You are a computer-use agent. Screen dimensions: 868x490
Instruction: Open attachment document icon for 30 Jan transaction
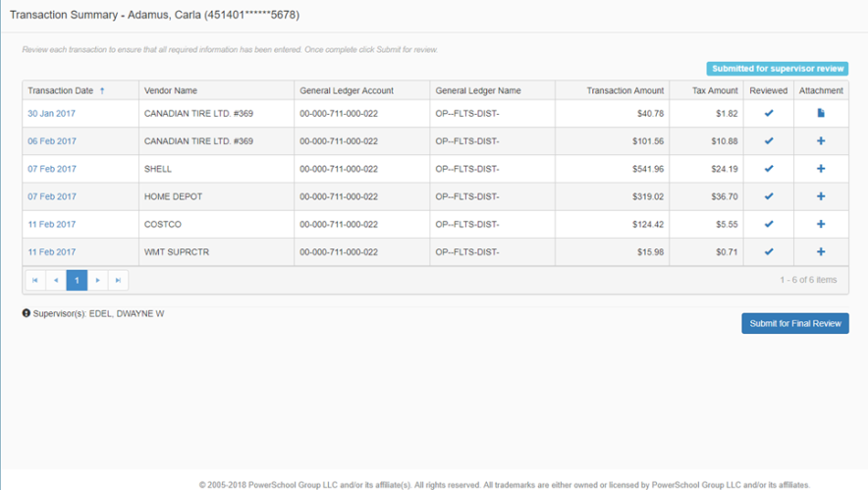click(x=821, y=114)
